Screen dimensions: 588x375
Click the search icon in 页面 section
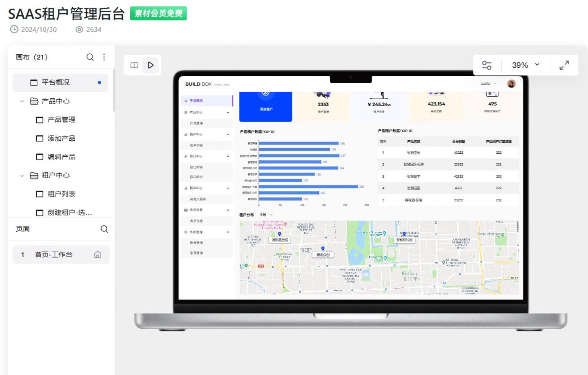[x=104, y=229]
